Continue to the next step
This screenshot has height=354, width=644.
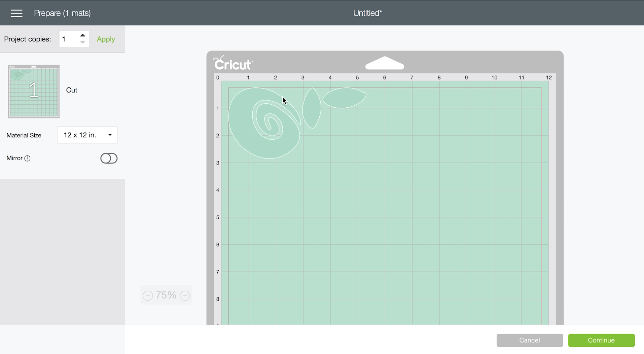pyautogui.click(x=601, y=340)
